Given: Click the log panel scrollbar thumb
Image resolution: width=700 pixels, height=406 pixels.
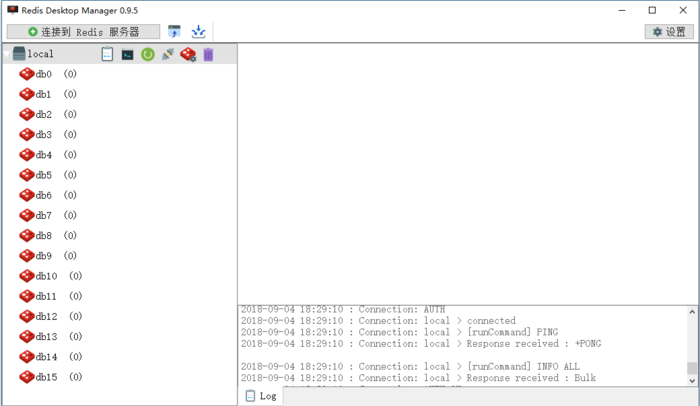Looking at the screenshot, I should [692, 368].
